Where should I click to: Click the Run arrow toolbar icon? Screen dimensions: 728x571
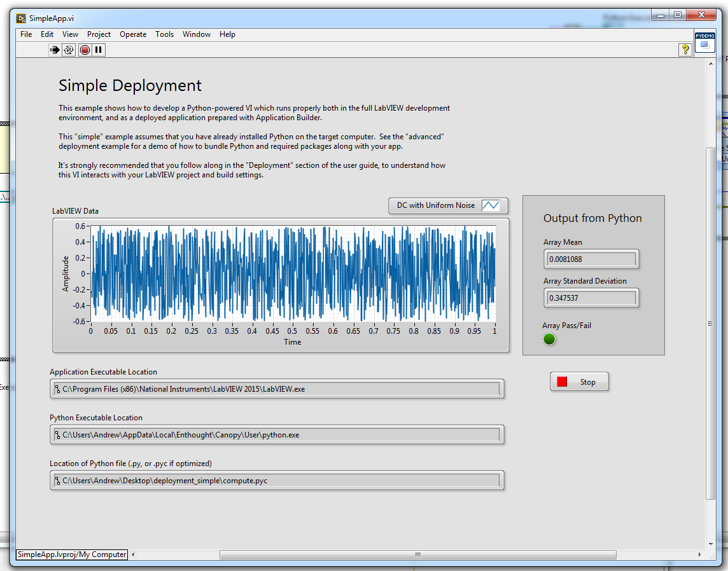(x=55, y=50)
